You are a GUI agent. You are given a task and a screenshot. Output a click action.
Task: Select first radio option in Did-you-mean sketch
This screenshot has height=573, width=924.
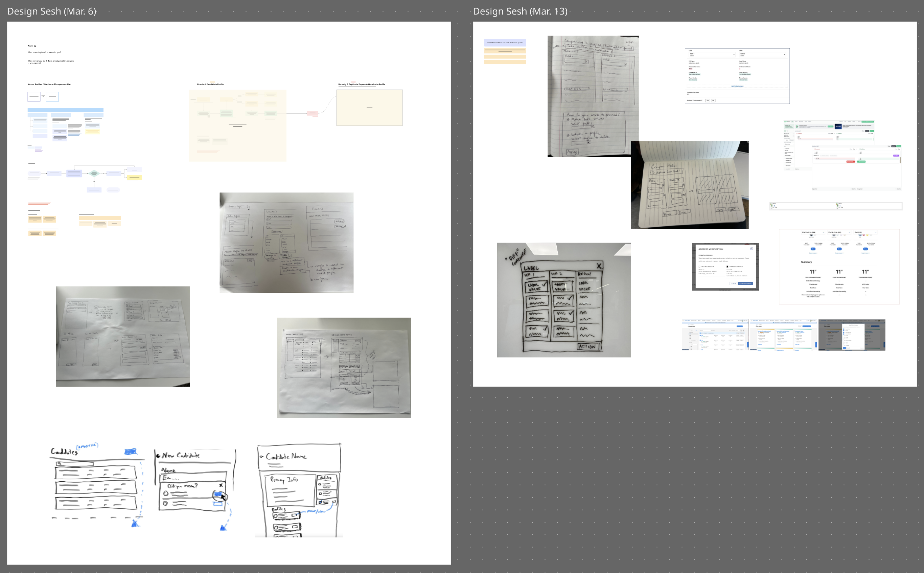click(x=165, y=493)
